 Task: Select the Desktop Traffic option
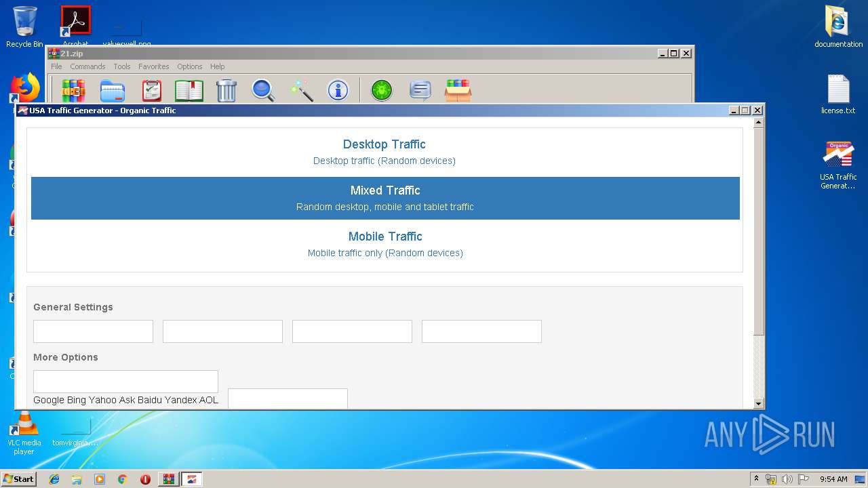click(384, 152)
